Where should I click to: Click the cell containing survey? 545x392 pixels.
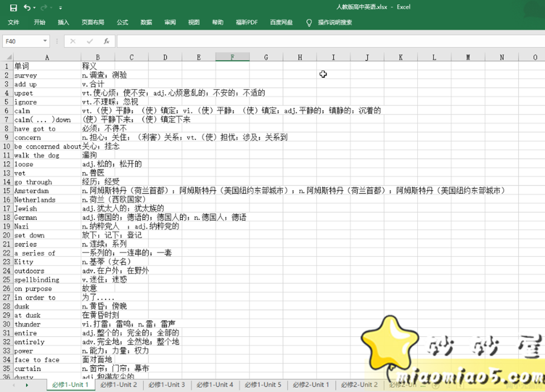click(47, 75)
